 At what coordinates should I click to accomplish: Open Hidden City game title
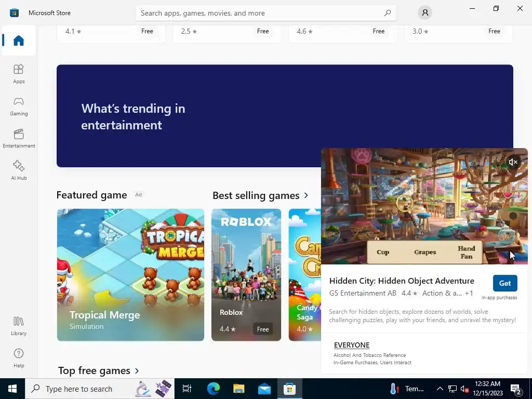pos(402,281)
